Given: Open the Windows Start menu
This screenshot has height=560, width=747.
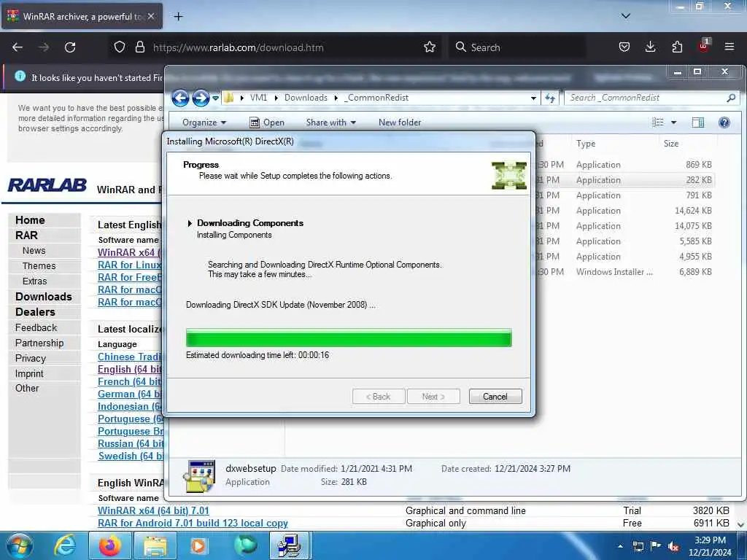Looking at the screenshot, I should (20, 545).
